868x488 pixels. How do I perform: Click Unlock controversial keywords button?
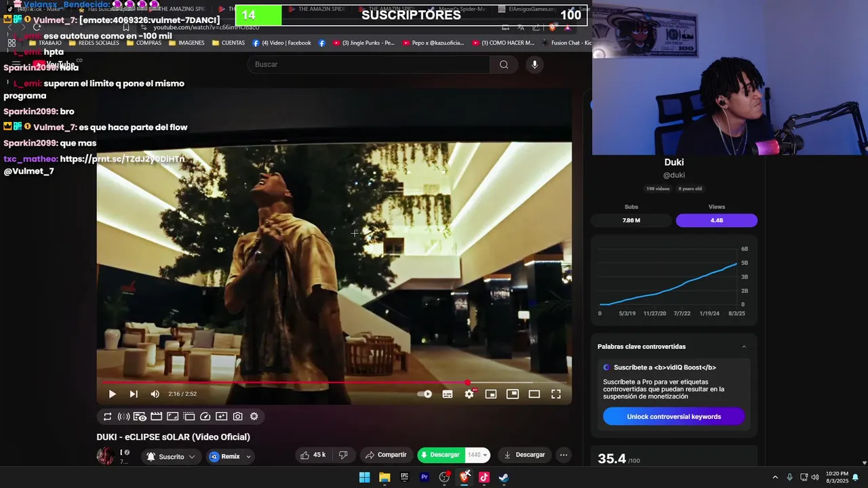click(x=674, y=417)
